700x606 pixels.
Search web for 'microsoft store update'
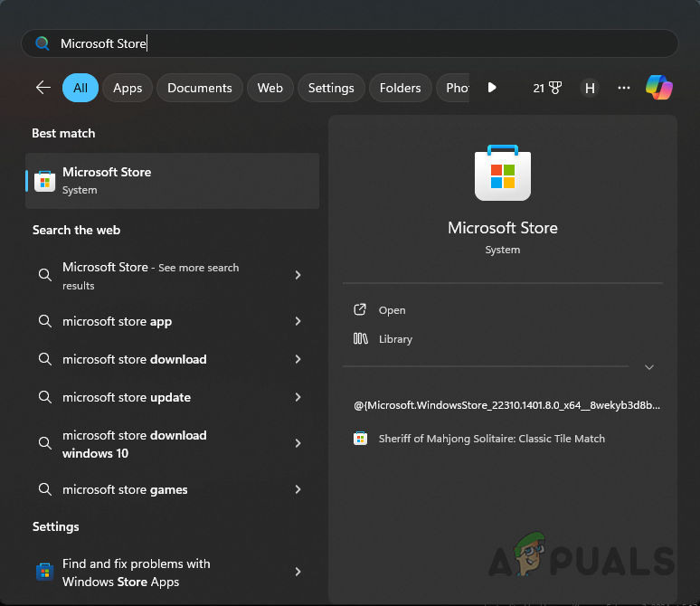pyautogui.click(x=173, y=397)
